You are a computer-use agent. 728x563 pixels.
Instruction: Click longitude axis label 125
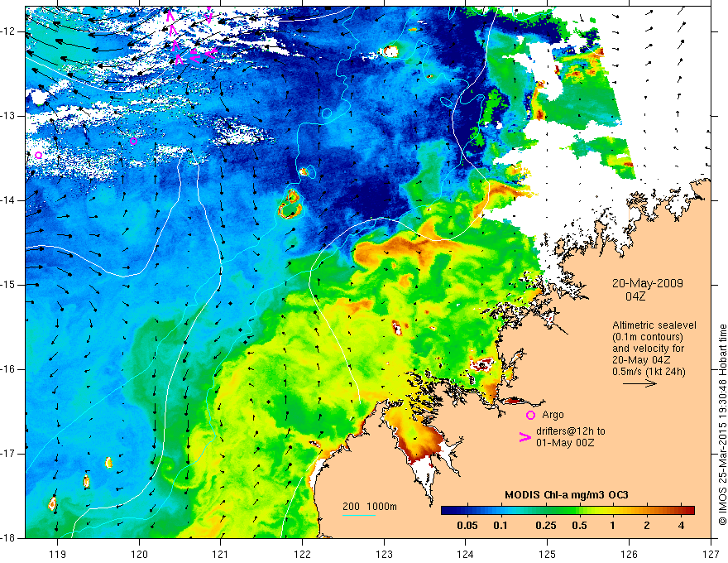click(548, 554)
